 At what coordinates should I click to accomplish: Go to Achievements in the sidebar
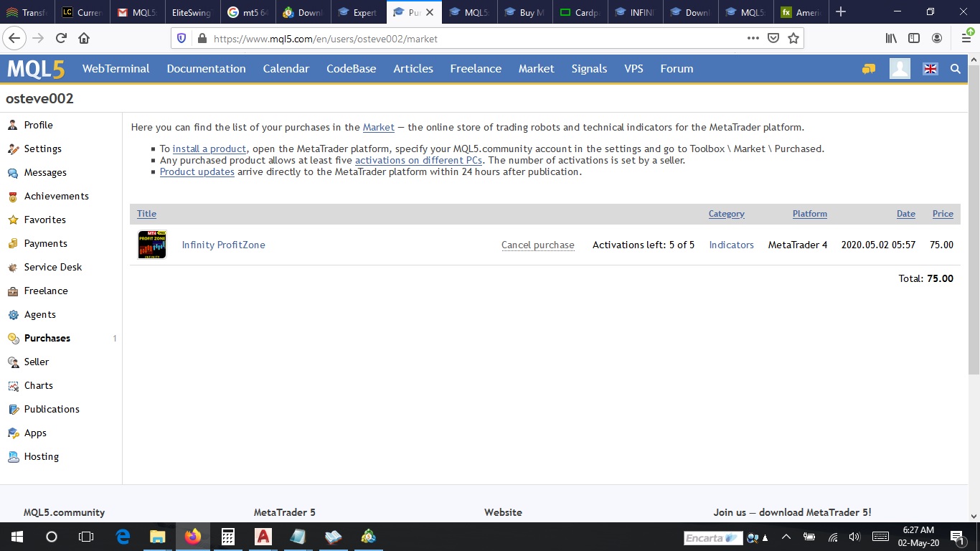tap(57, 196)
